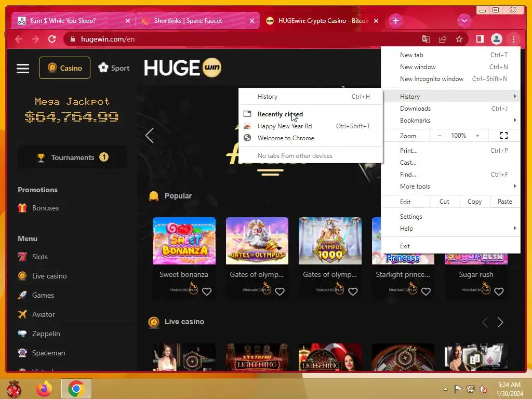The width and height of the screenshot is (532, 399).
Task: Expand the History submenu arrow
Action: [x=515, y=96]
